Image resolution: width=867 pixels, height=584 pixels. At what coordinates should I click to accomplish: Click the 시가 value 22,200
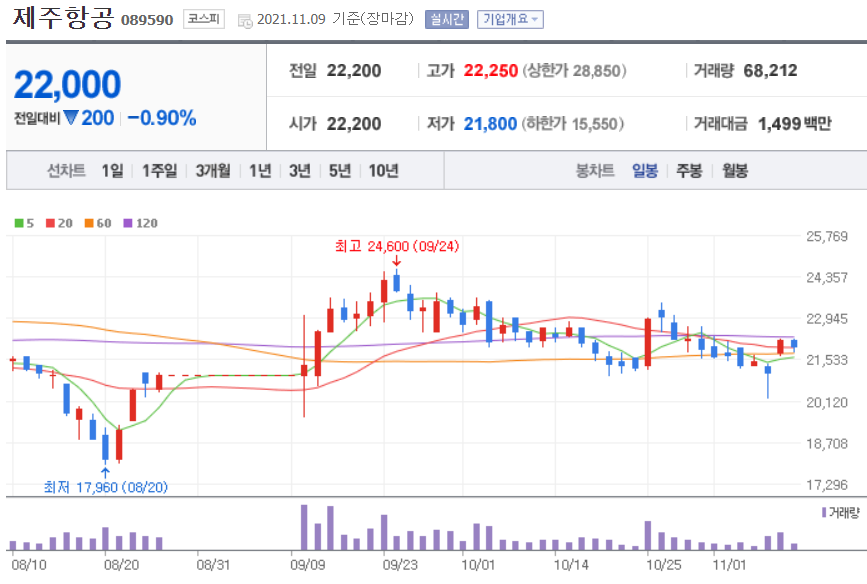click(354, 124)
